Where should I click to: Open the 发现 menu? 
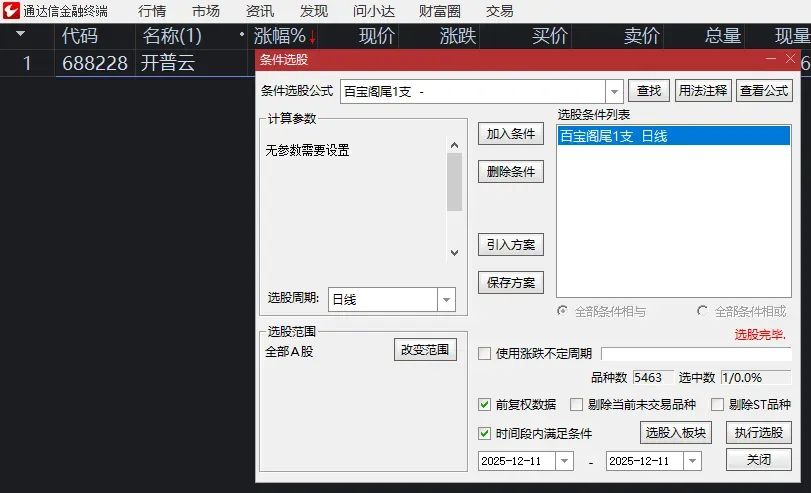point(313,11)
